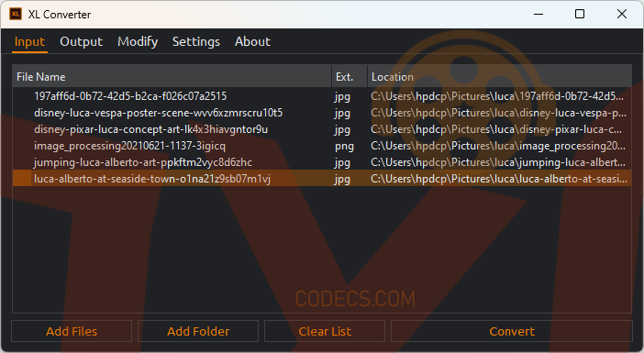Click location path ending 197aff6d-0b72-42d5

click(497, 96)
